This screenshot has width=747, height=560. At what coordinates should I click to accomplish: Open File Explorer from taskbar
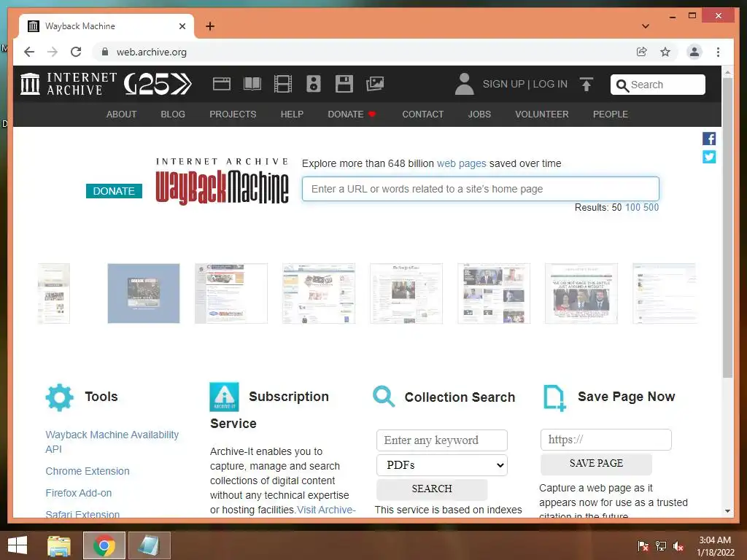coord(59,545)
